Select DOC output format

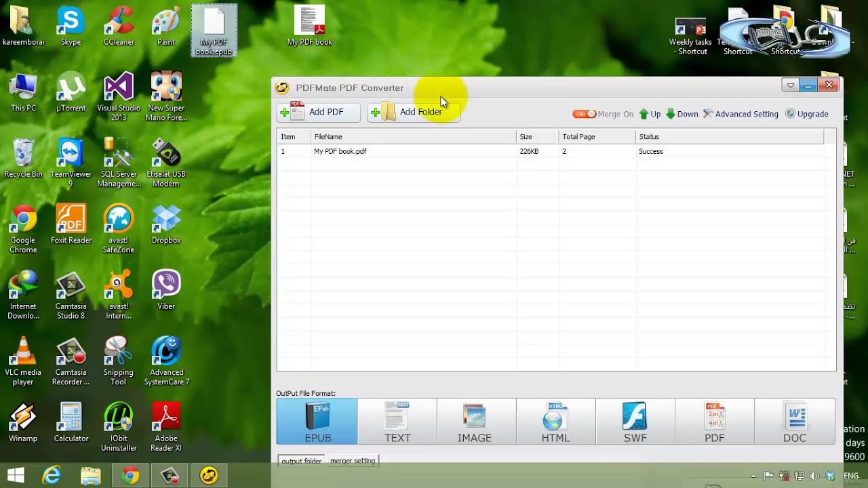pyautogui.click(x=795, y=422)
